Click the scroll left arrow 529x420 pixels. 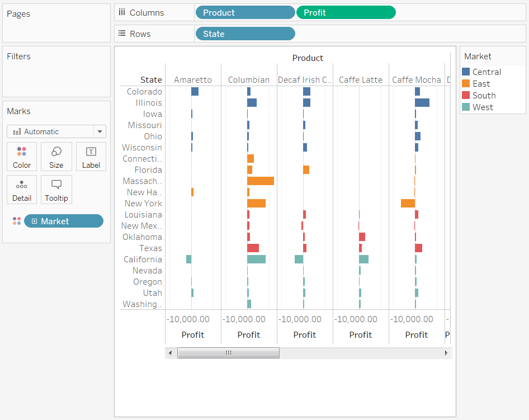point(171,353)
